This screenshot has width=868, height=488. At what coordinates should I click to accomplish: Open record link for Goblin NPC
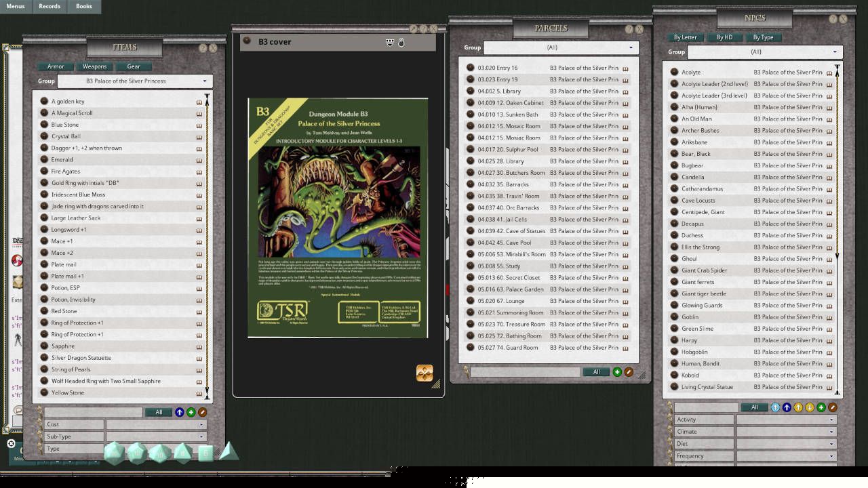tap(674, 317)
